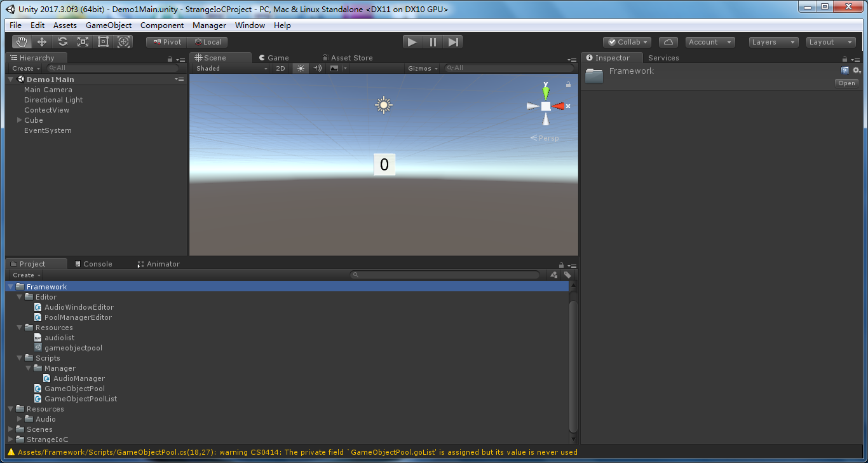Expand the Audio folder
The height and width of the screenshot is (463, 868).
coord(20,419)
